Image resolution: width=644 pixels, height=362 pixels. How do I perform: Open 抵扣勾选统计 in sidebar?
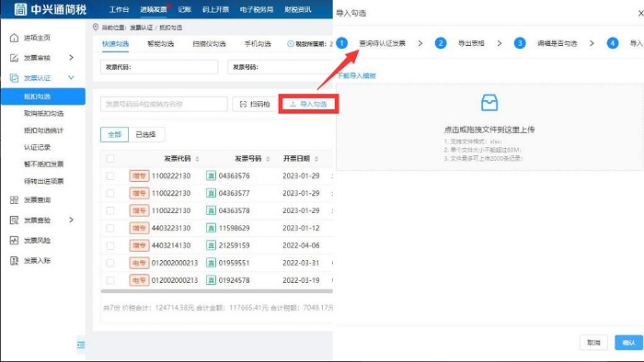43,130
